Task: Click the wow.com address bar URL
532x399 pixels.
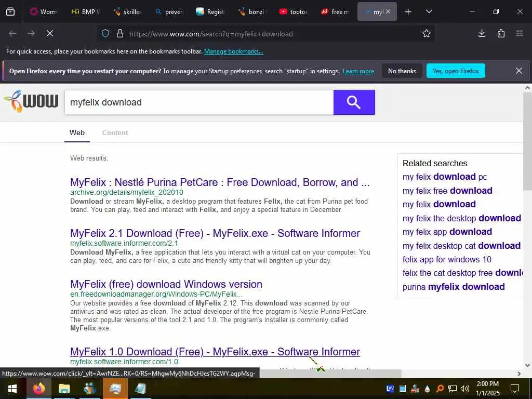Action: tap(211, 34)
